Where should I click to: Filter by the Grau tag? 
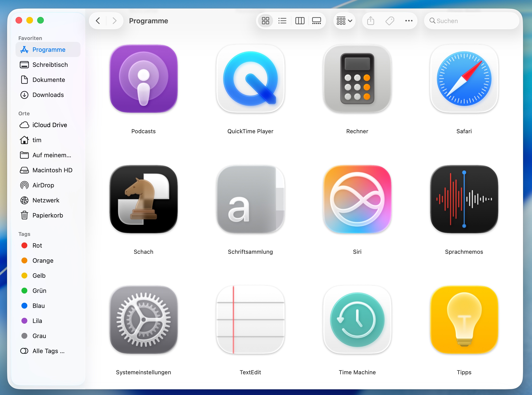[x=48, y=336]
